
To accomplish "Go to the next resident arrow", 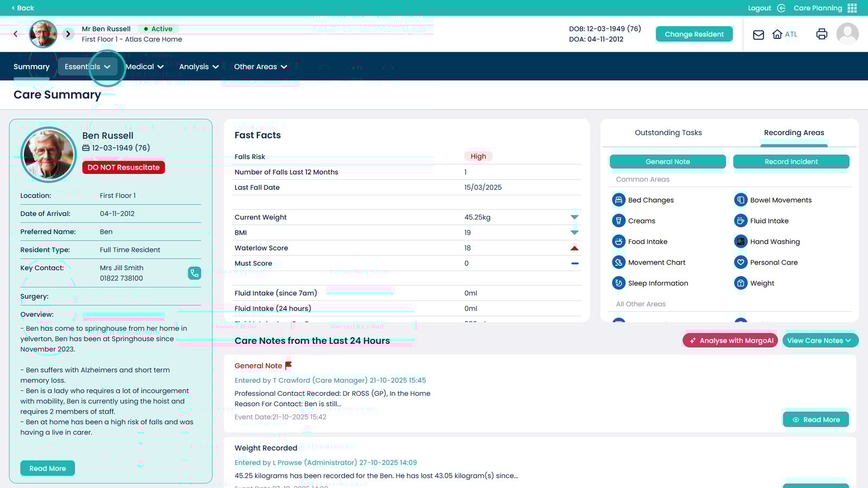I will click(x=68, y=34).
